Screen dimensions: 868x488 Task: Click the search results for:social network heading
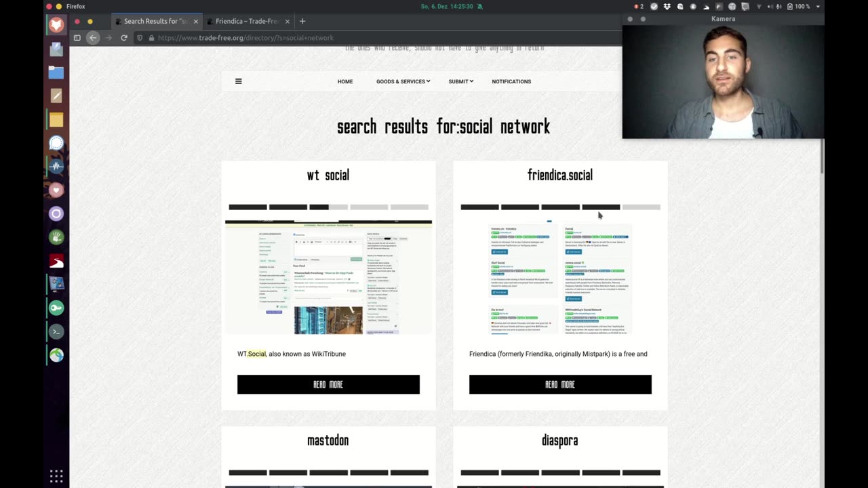(x=443, y=127)
